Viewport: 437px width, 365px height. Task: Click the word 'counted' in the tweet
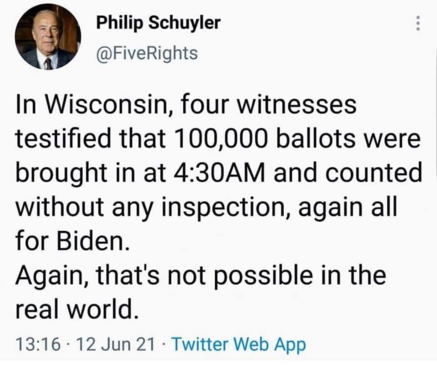(x=374, y=173)
